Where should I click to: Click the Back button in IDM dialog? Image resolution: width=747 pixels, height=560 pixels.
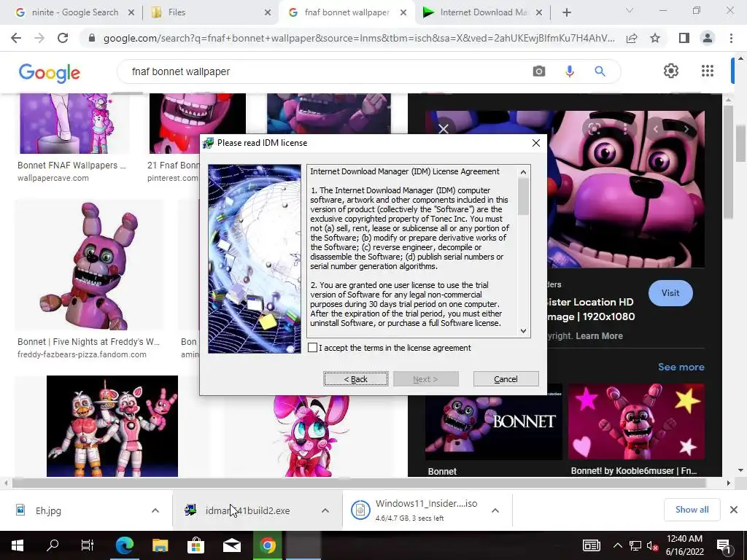coord(355,379)
